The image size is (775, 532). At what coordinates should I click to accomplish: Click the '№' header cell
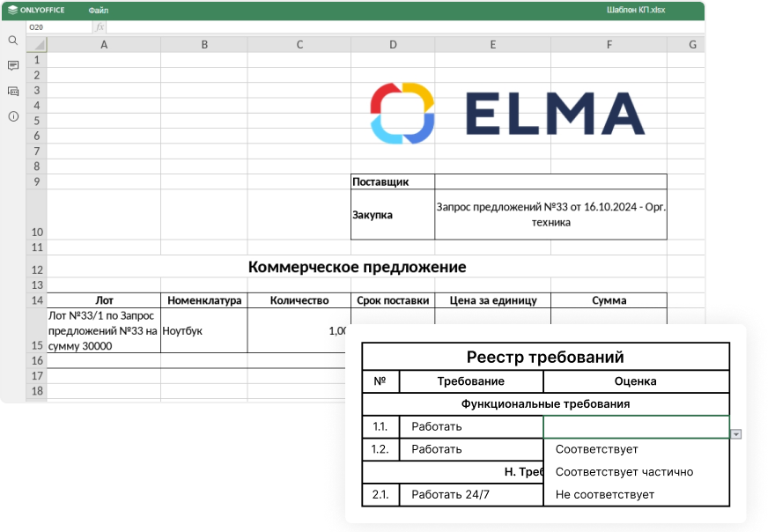pyautogui.click(x=380, y=381)
